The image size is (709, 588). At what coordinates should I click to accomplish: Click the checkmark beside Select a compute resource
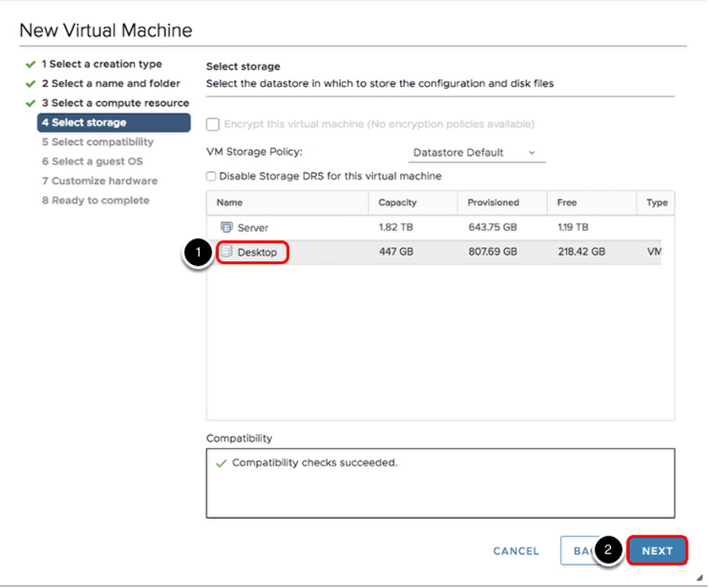pos(31,103)
